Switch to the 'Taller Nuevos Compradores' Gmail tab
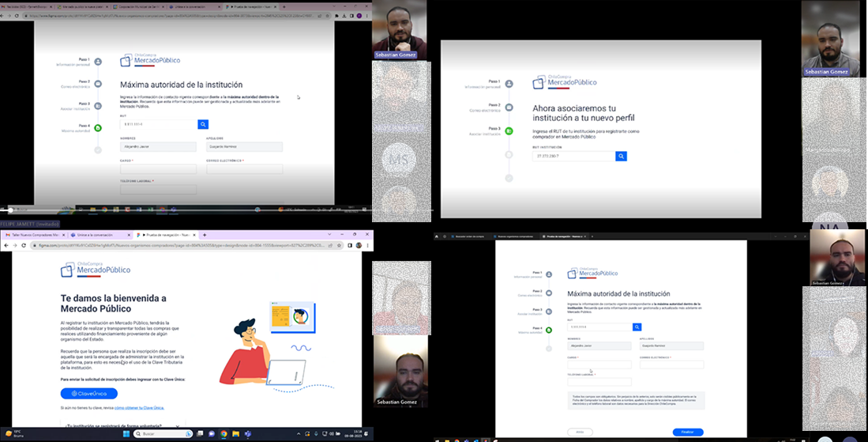Viewport: 868px width, 442px height. click(32, 235)
